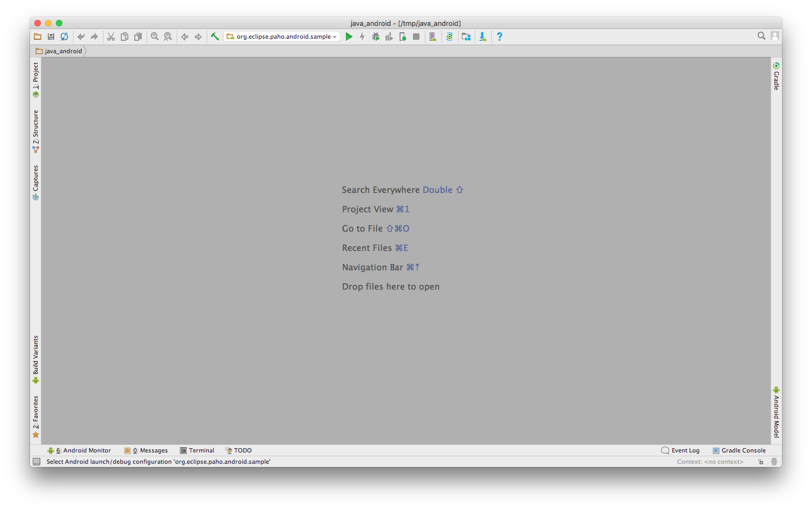Click the Undo arrow icon

pos(81,37)
